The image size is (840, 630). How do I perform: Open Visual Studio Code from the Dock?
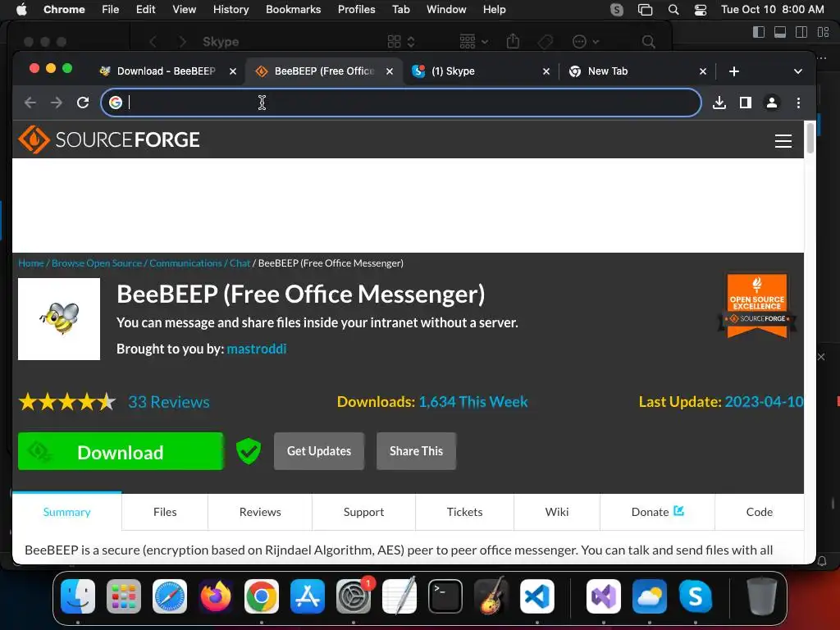click(536, 596)
